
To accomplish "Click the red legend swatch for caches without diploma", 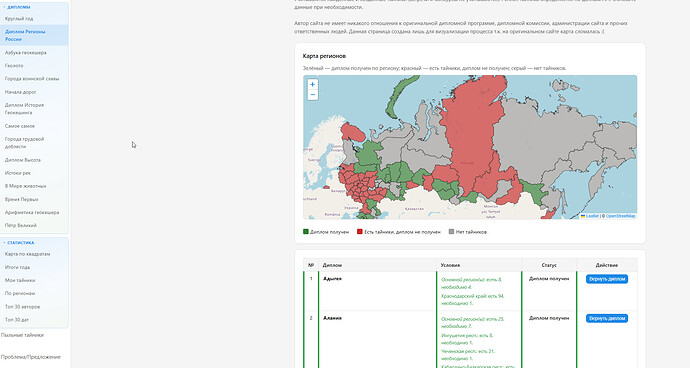I will click(x=360, y=232).
